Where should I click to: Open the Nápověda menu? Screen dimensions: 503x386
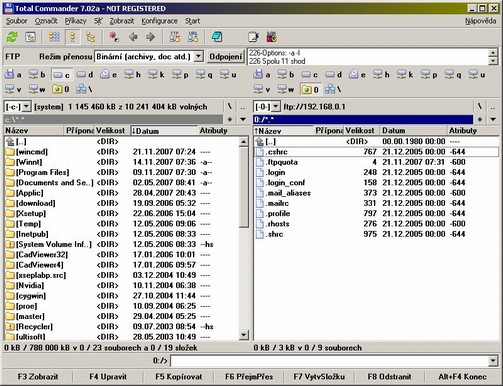click(480, 21)
